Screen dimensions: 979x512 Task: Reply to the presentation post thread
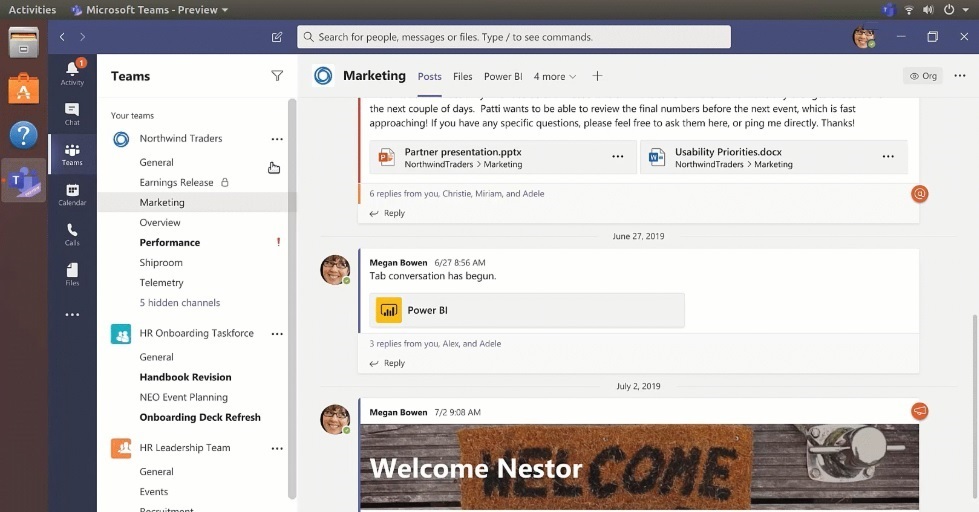coord(387,213)
